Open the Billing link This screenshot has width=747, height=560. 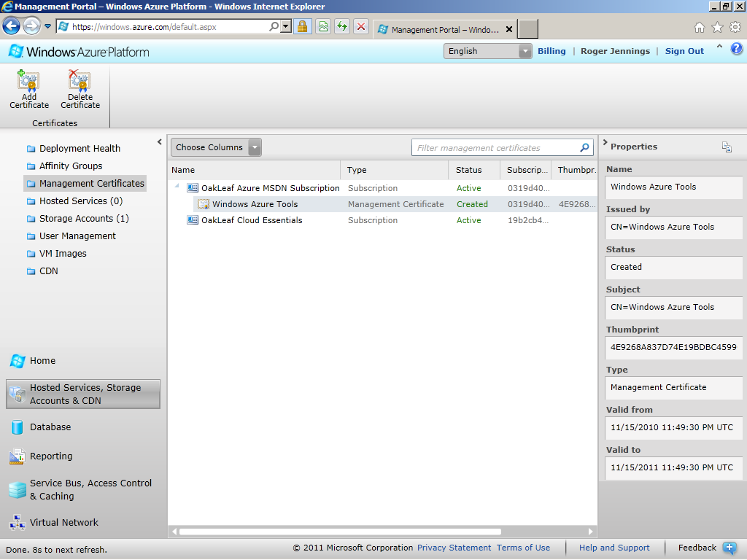tap(551, 51)
